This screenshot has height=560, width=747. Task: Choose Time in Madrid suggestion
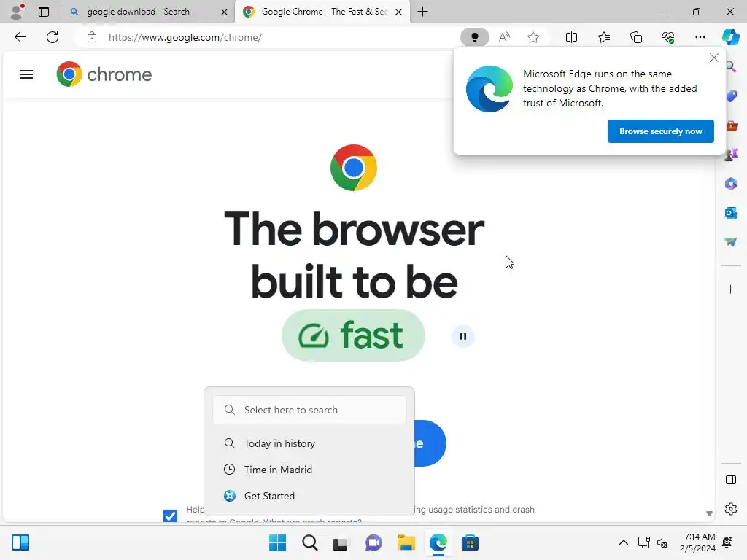pyautogui.click(x=309, y=470)
